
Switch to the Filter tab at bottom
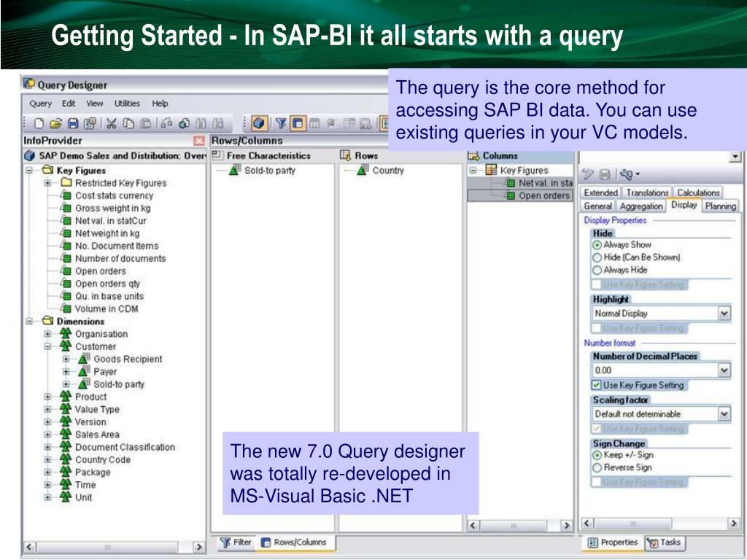236,542
